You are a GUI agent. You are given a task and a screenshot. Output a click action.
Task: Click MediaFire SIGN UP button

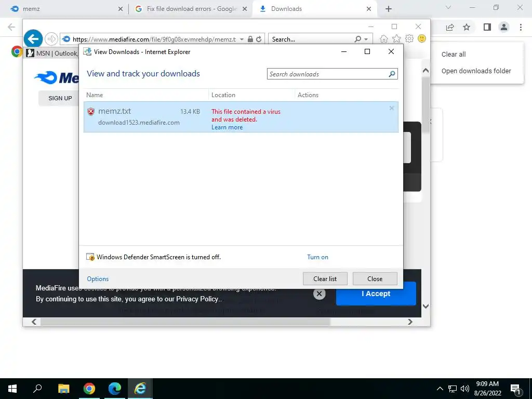[x=60, y=98]
